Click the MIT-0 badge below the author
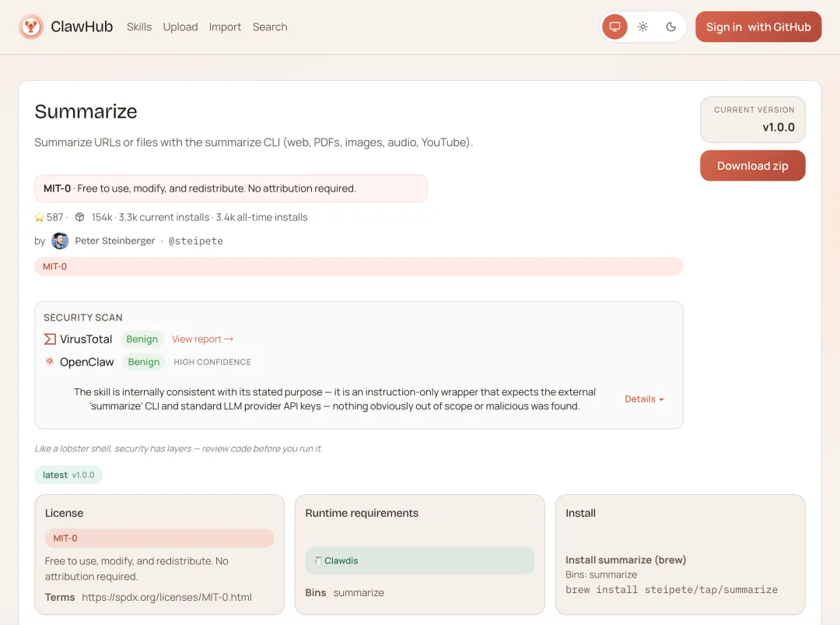 click(359, 266)
